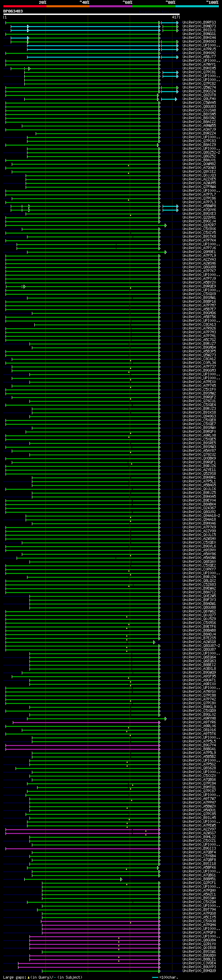Select the UniRef100_O81016 label

coord(199,730)
